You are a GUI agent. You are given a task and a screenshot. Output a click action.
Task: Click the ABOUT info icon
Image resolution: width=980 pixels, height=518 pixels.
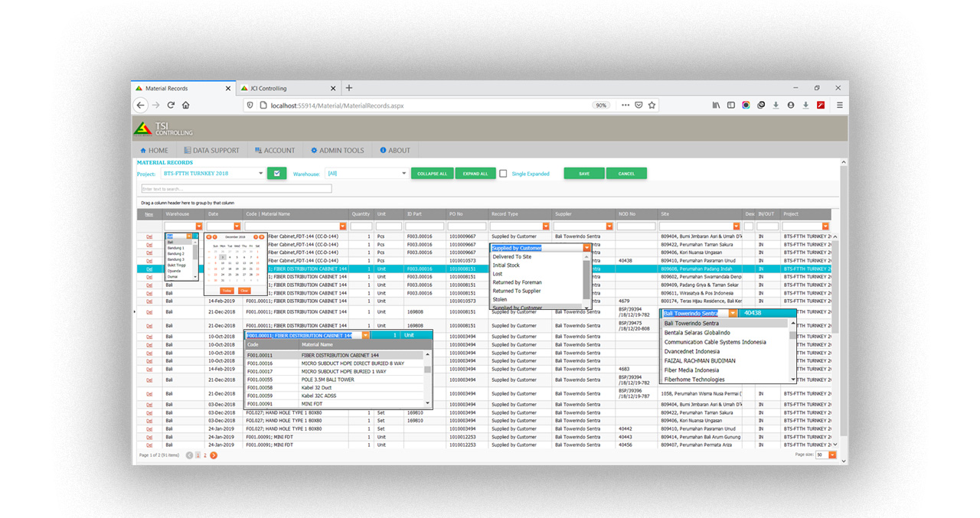(x=382, y=150)
